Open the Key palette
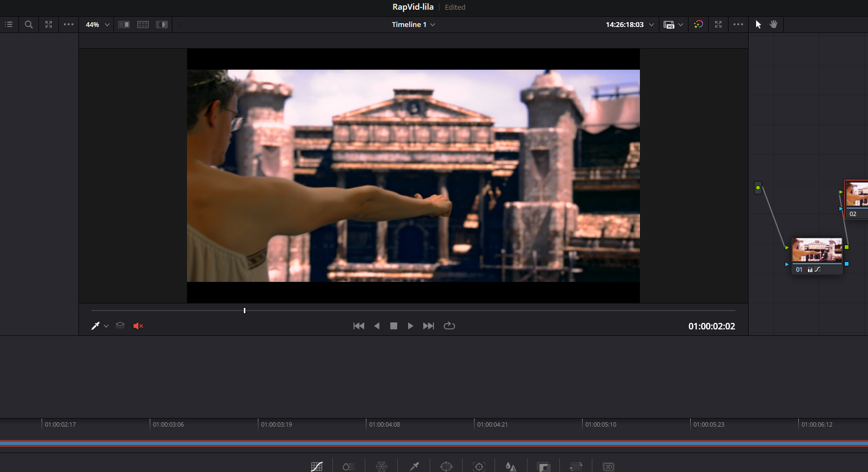868x472 pixels. 544,467
